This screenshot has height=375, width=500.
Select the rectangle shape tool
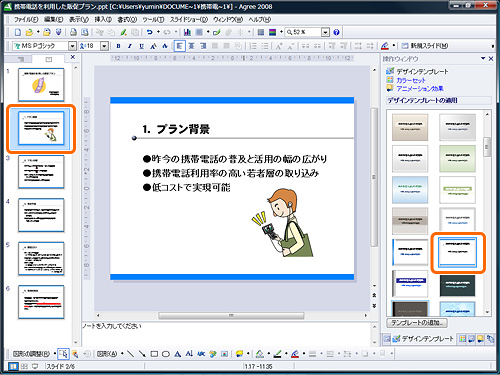(154, 354)
